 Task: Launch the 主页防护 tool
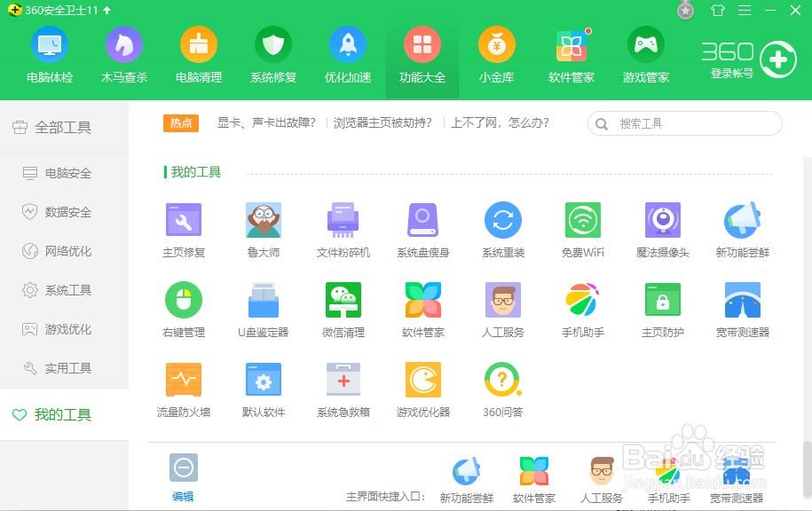pos(663,310)
